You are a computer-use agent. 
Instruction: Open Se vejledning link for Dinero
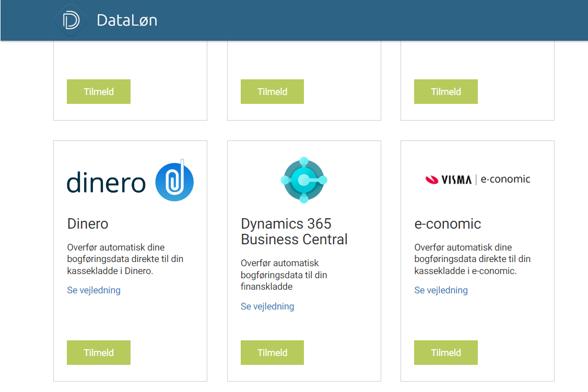[x=94, y=290]
